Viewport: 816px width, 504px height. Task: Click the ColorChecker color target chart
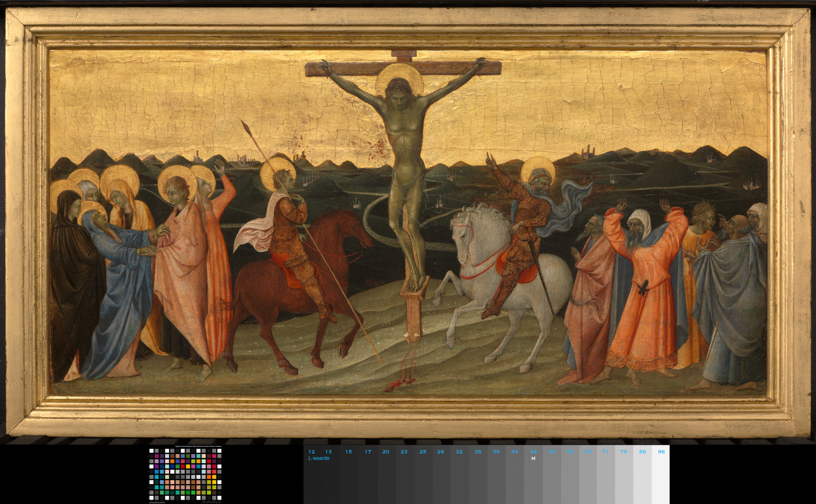click(x=185, y=474)
